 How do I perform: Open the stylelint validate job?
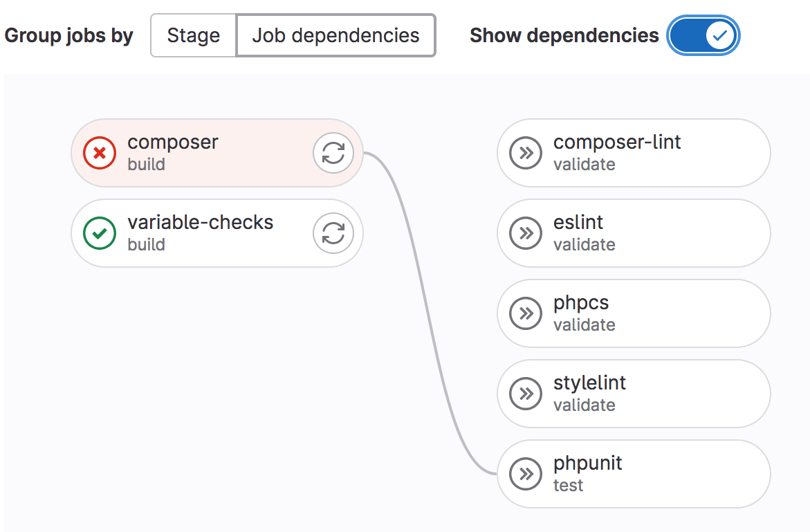point(589,383)
